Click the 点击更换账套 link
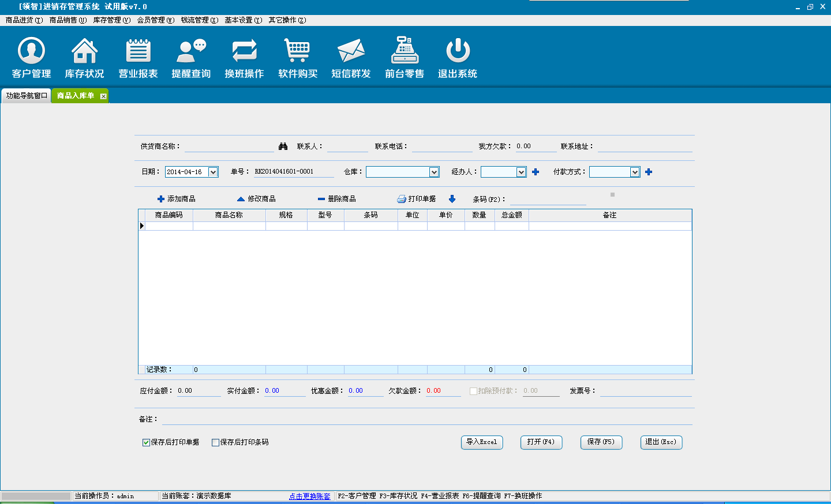Image resolution: width=831 pixels, height=504 pixels. (310, 496)
